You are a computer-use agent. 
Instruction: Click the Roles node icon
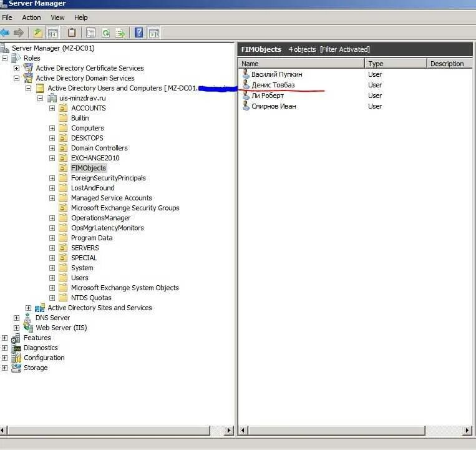coord(16,58)
